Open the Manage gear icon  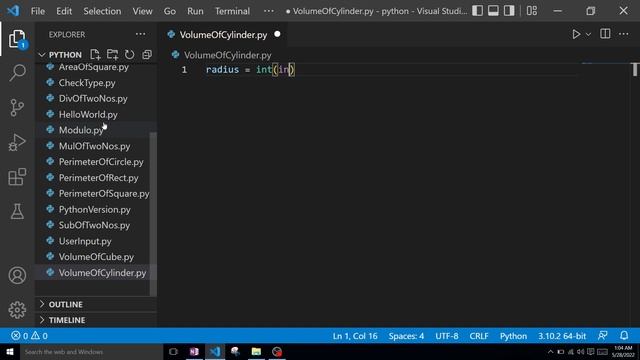pyautogui.click(x=17, y=310)
